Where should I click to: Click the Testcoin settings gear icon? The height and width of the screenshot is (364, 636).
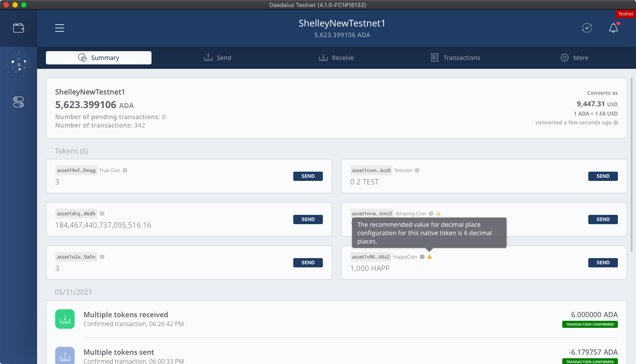click(x=417, y=170)
